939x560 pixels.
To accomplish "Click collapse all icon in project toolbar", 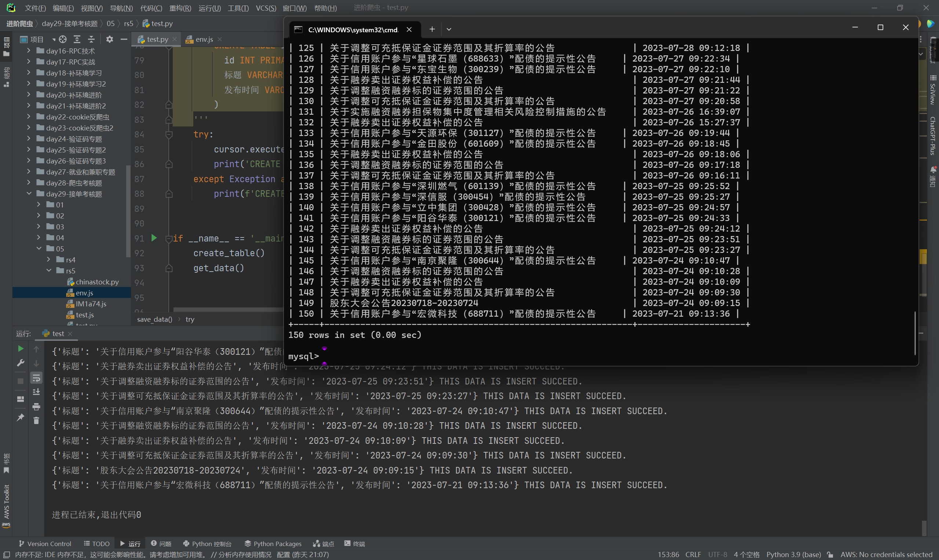I will click(91, 39).
